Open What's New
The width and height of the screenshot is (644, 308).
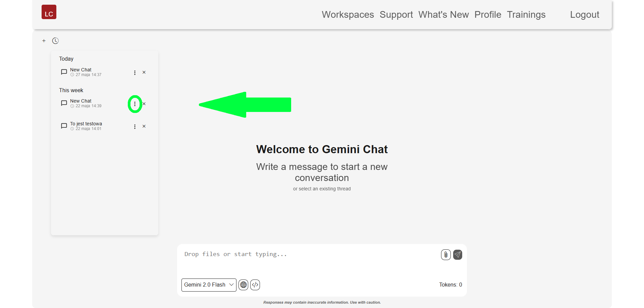pos(443,15)
